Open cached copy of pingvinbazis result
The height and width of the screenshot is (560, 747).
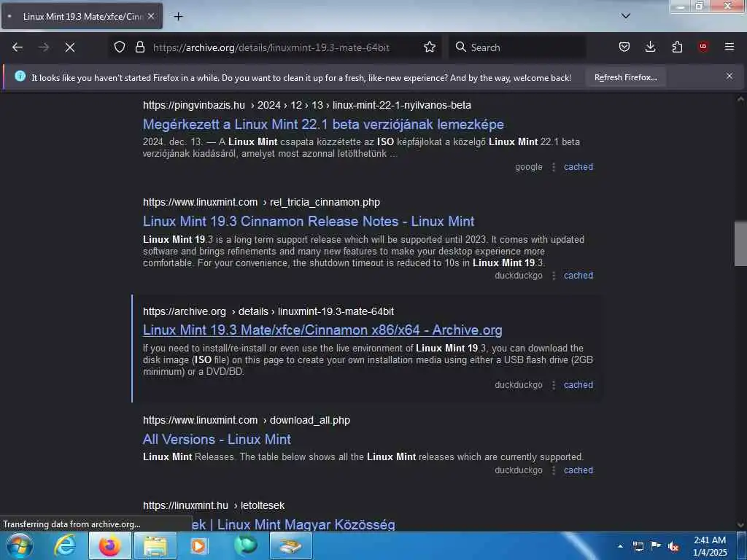point(578,167)
